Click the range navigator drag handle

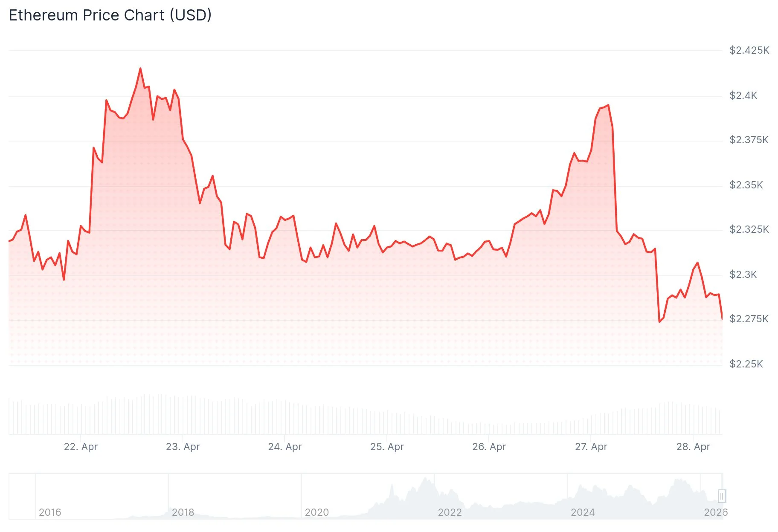click(722, 496)
